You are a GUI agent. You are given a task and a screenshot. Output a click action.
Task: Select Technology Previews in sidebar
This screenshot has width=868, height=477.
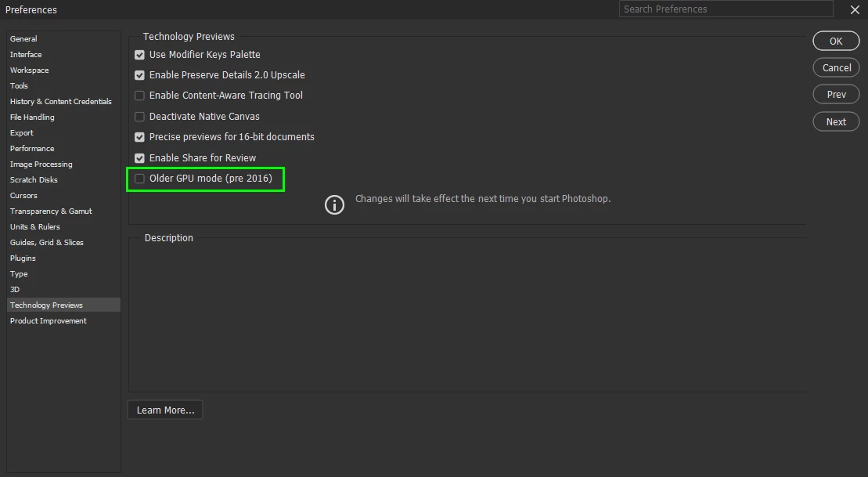63,305
